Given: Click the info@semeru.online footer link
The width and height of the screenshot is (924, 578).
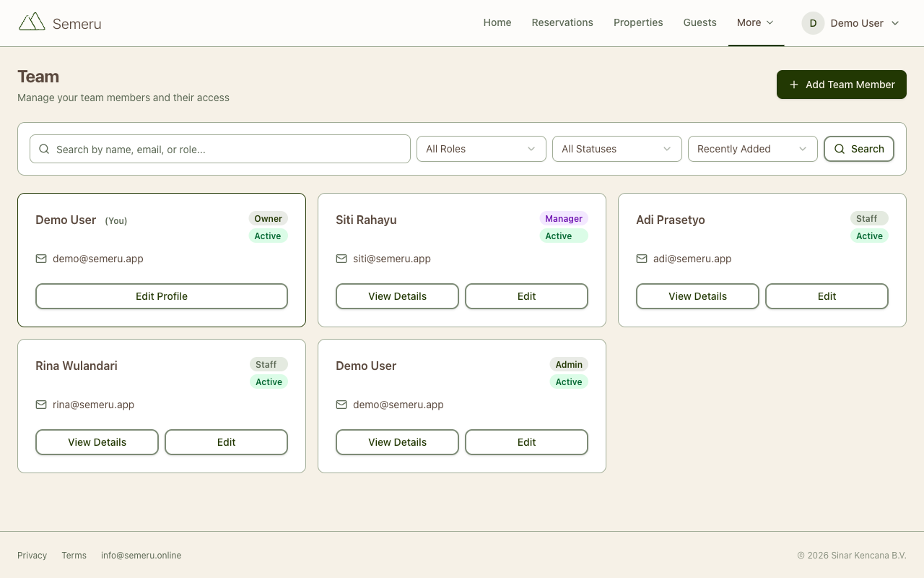Looking at the screenshot, I should click(141, 556).
